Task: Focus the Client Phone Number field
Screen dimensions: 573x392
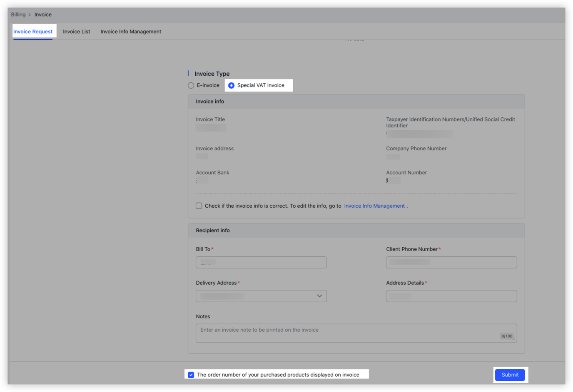Action: tap(451, 262)
